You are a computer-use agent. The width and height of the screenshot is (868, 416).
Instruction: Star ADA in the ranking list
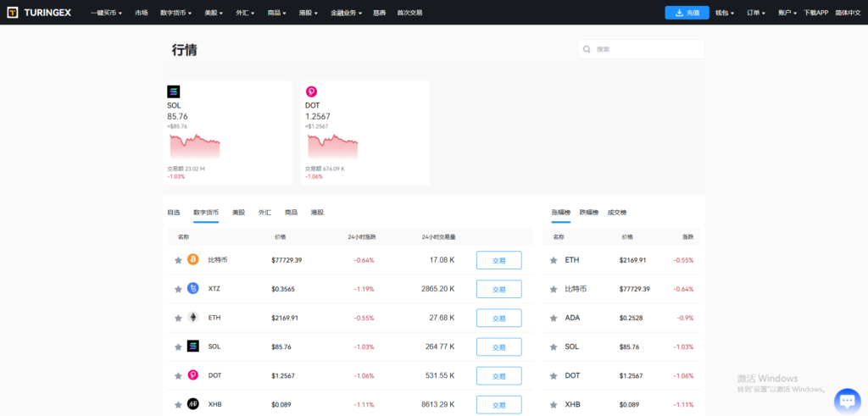pos(553,318)
